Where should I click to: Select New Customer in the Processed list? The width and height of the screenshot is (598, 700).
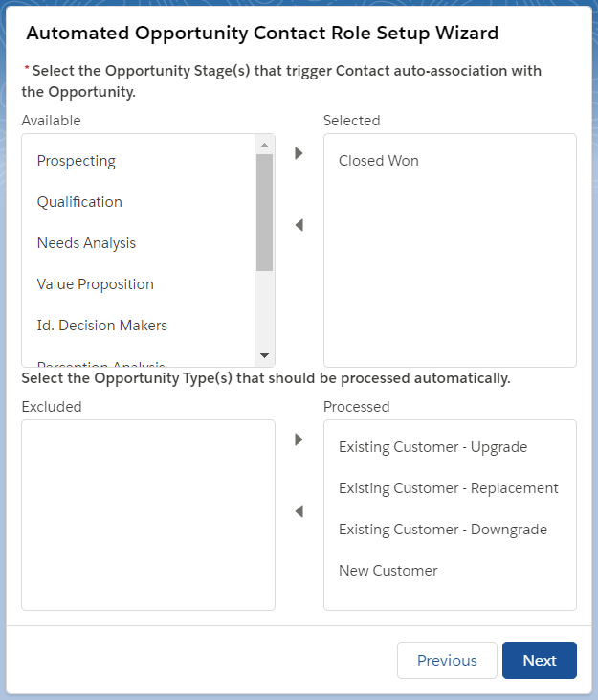(388, 571)
